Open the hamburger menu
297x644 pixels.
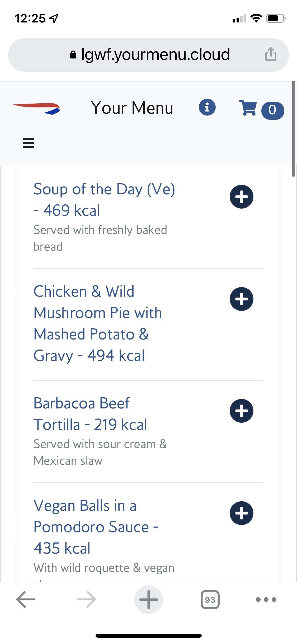click(x=29, y=143)
